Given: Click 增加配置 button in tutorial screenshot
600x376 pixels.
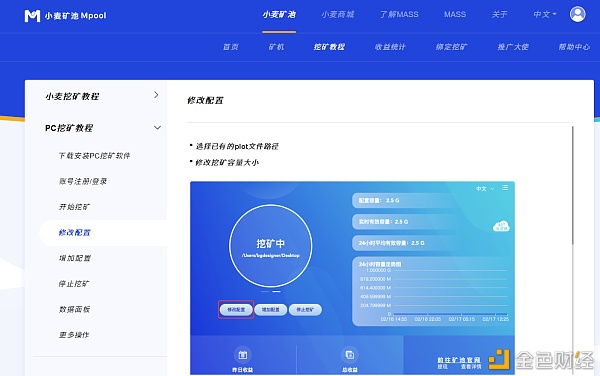Looking at the screenshot, I should [x=270, y=309].
